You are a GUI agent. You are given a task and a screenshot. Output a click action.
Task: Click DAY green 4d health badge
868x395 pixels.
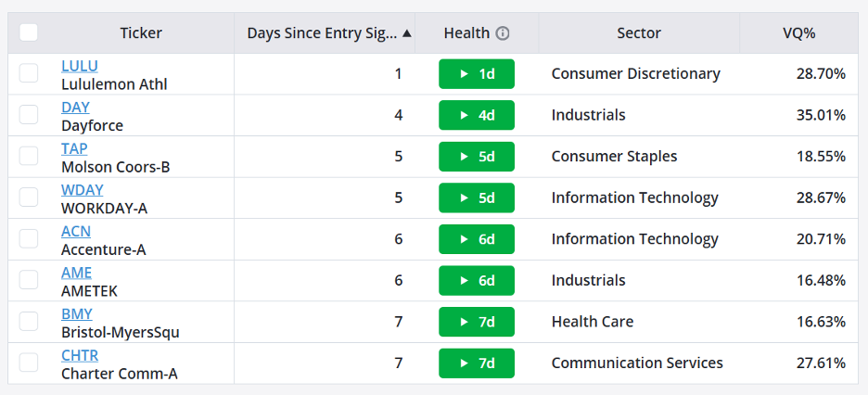[477, 115]
